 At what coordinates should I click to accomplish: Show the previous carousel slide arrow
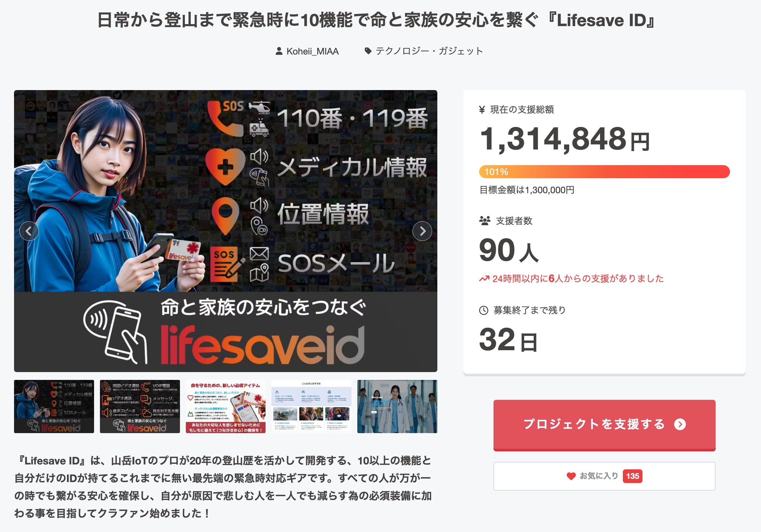[x=29, y=231]
